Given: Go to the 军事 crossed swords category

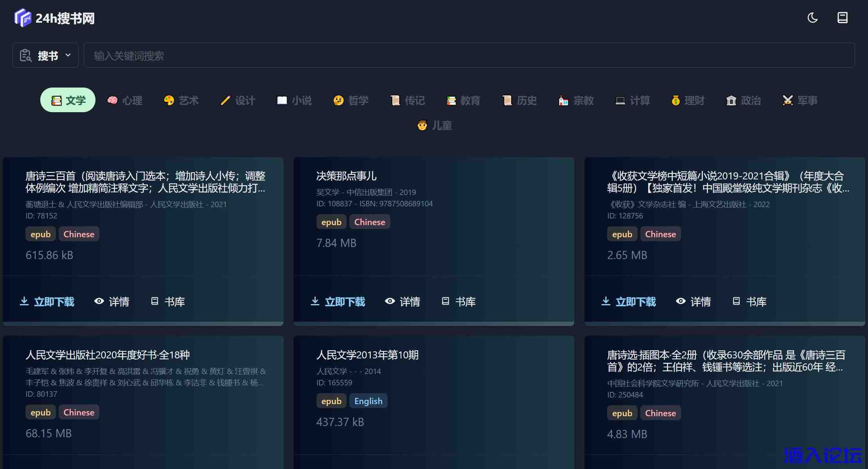Looking at the screenshot, I should (x=800, y=100).
